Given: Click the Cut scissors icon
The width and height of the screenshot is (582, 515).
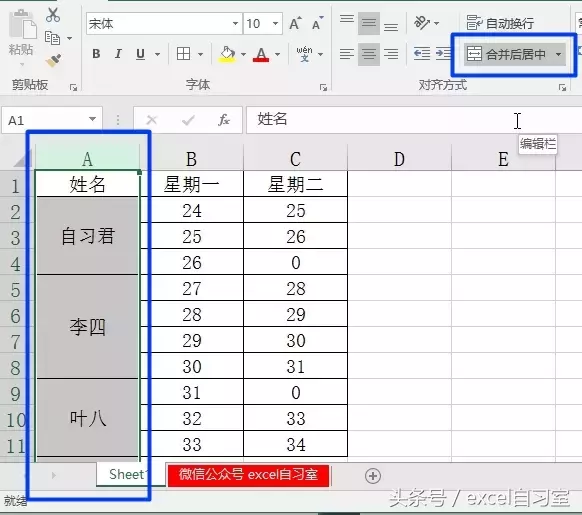Looking at the screenshot, I should (x=53, y=15).
